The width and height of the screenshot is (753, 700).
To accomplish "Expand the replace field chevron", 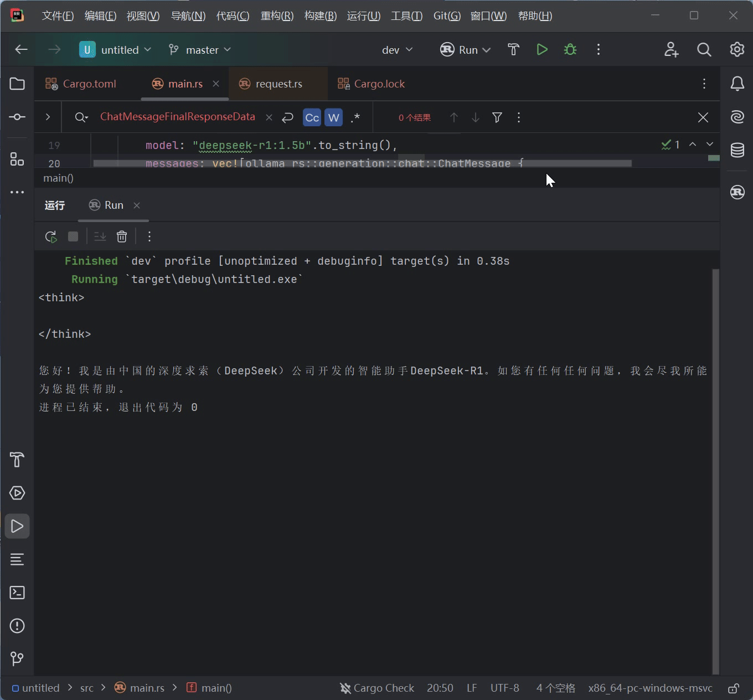I will [x=48, y=117].
